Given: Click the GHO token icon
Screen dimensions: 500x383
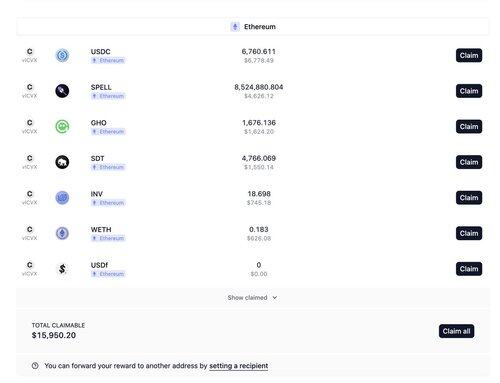Looking at the screenshot, I should (62, 126).
